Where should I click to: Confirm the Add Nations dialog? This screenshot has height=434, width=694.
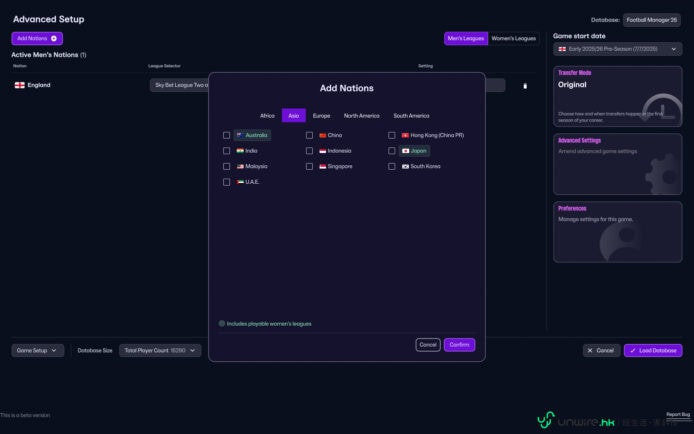coord(459,345)
